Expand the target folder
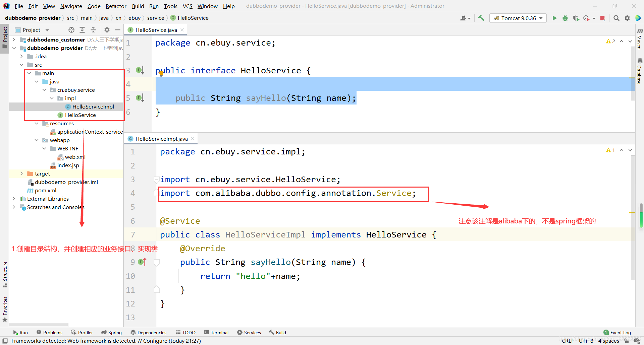 tap(21, 174)
